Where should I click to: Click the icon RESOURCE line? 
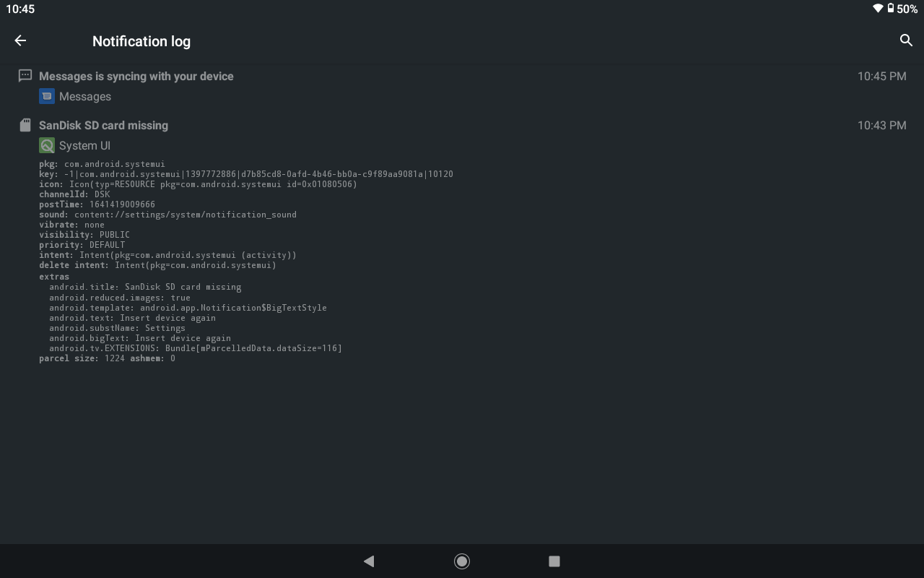point(198,184)
